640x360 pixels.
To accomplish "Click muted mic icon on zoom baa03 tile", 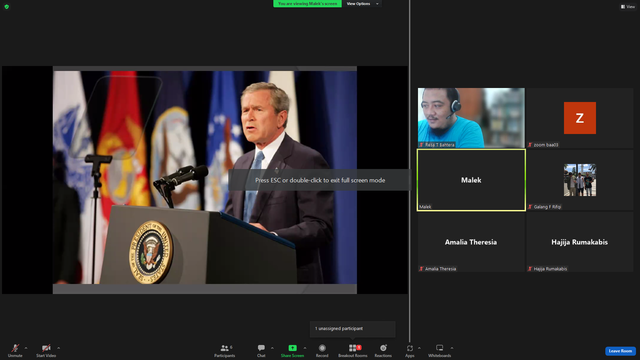I will pos(530,145).
